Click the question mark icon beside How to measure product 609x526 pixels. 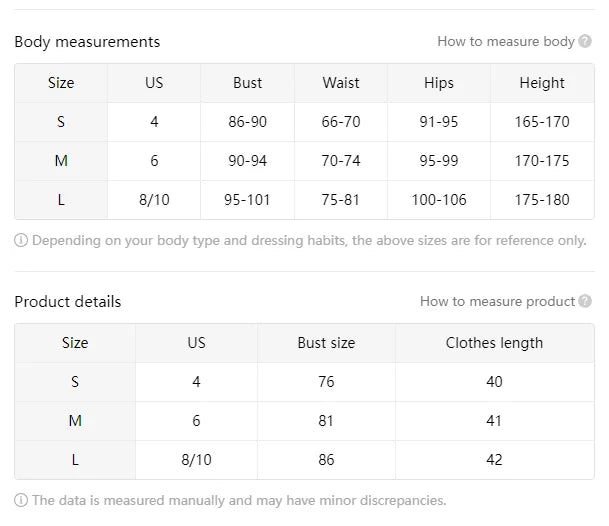tap(587, 301)
